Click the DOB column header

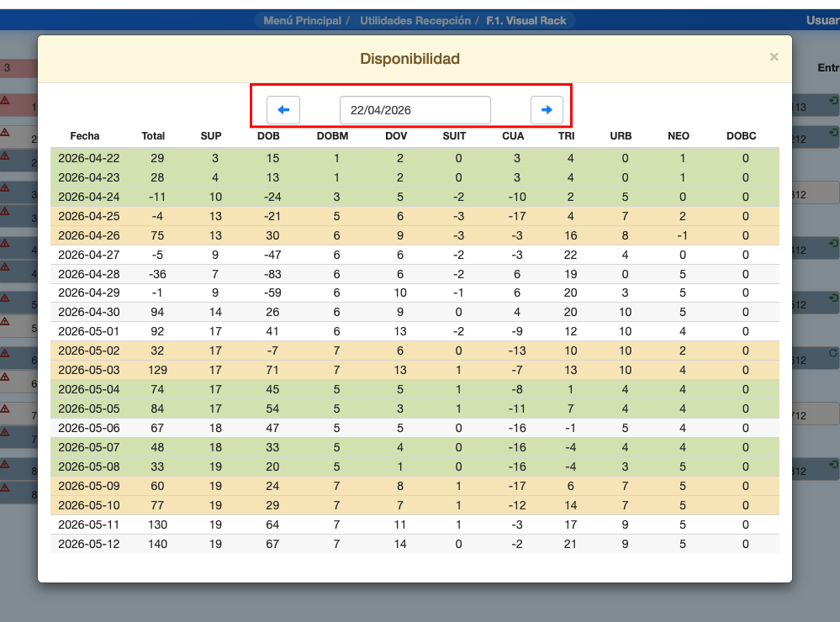pyautogui.click(x=268, y=136)
